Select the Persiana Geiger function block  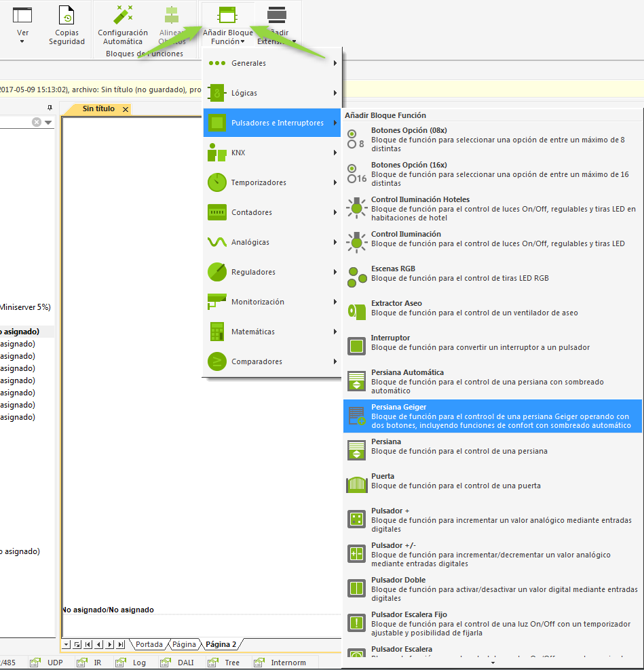click(493, 416)
